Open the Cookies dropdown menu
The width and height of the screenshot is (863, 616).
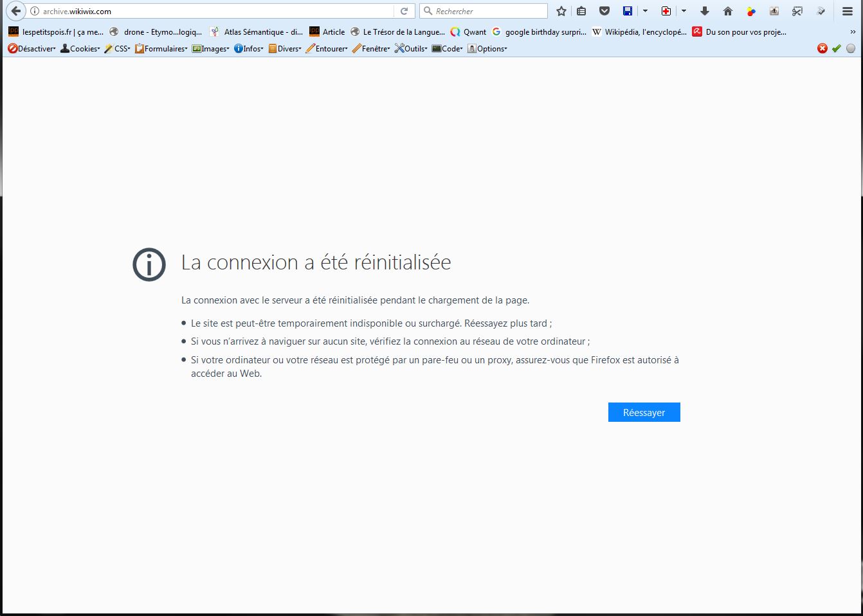pos(80,49)
